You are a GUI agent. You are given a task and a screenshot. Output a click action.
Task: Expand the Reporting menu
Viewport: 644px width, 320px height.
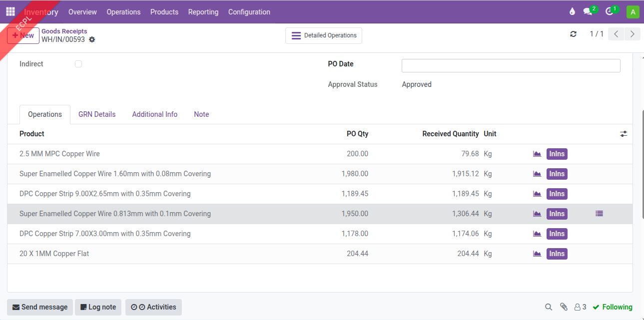(203, 12)
